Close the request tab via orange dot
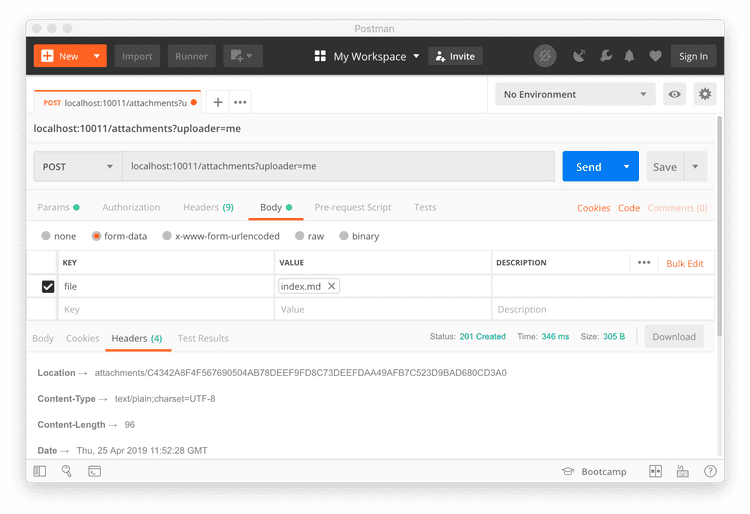Screen dimensions: 750x514 [194, 102]
